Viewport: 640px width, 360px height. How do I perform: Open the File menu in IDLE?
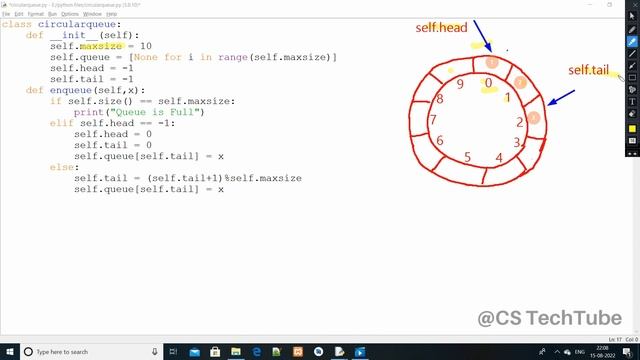click(x=6, y=14)
